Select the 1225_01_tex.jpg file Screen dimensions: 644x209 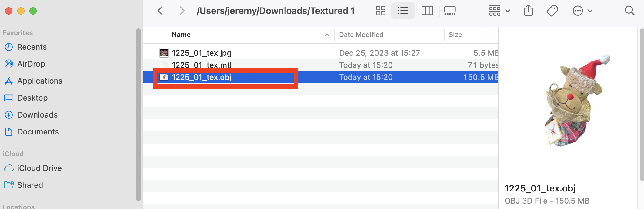tap(202, 53)
